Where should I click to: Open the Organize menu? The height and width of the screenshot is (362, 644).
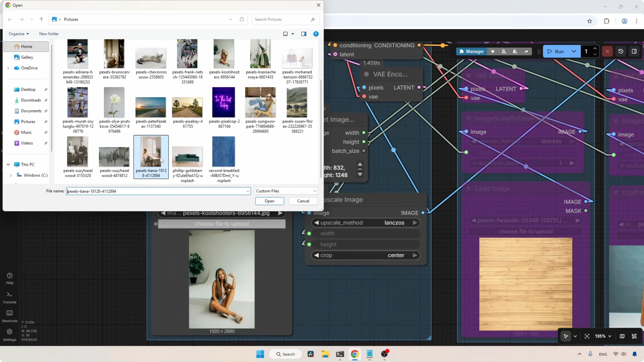pyautogui.click(x=19, y=34)
